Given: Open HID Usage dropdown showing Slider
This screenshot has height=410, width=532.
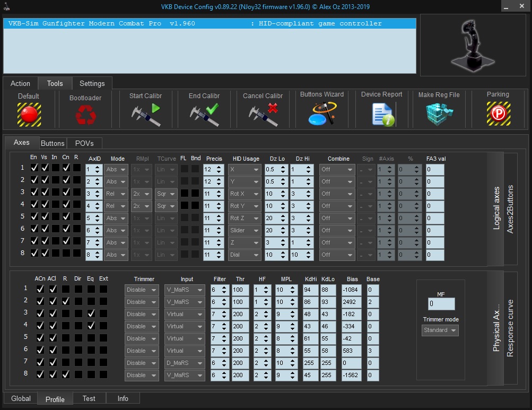Looking at the screenshot, I should (244, 230).
